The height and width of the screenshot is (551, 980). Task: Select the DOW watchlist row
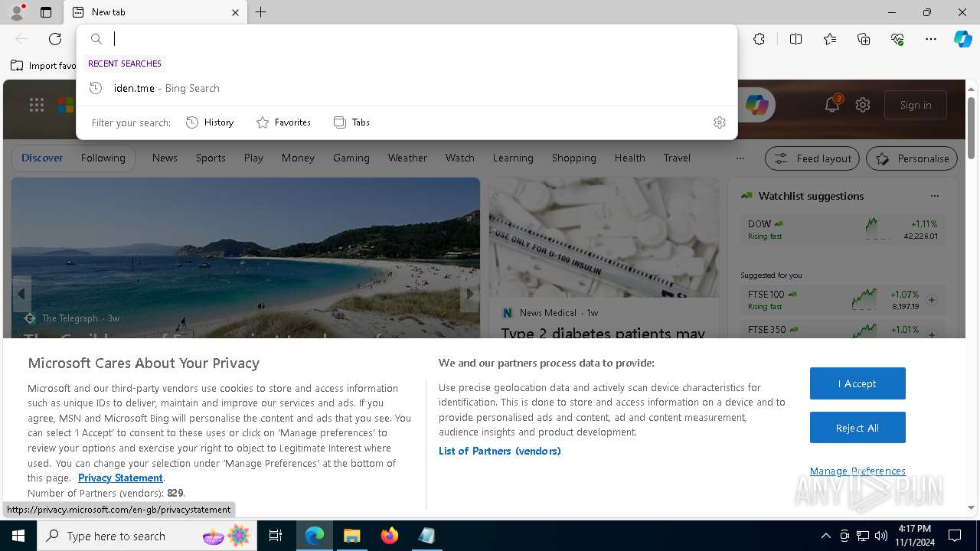843,230
